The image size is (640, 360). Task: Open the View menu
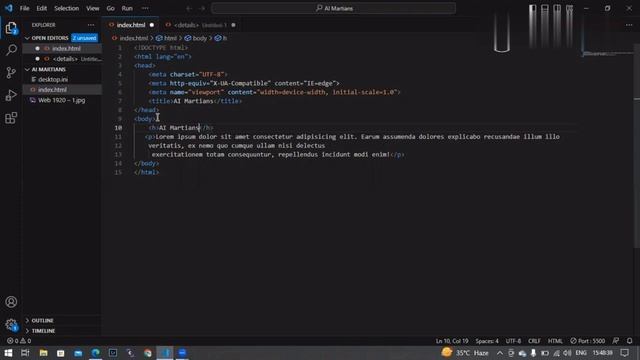click(x=93, y=8)
